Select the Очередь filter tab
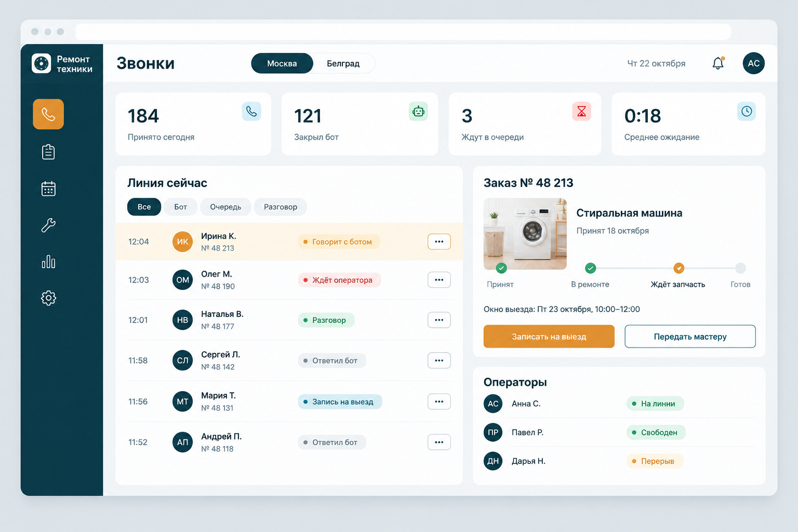Viewport: 798px width, 532px height. click(x=225, y=207)
